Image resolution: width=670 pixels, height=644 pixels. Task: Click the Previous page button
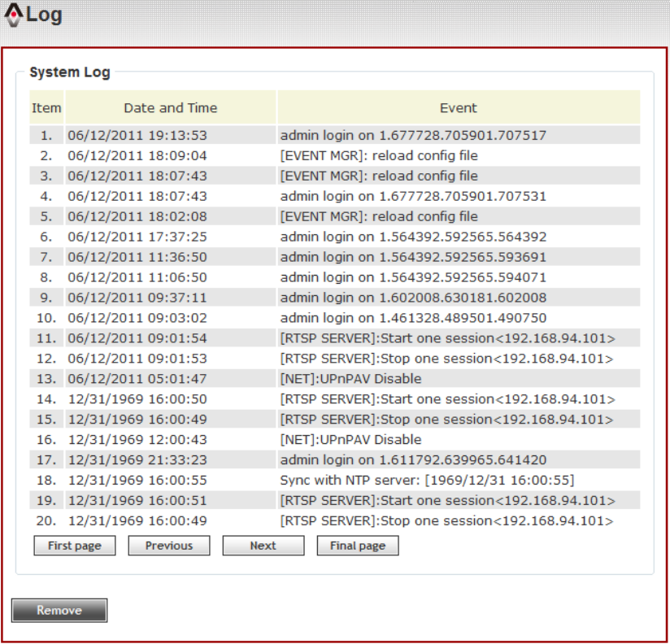click(169, 546)
